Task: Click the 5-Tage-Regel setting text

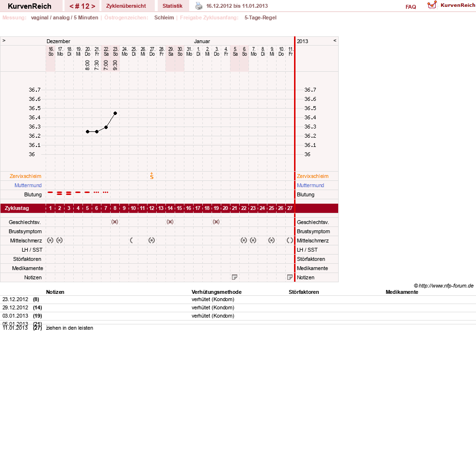Action: coord(261,17)
